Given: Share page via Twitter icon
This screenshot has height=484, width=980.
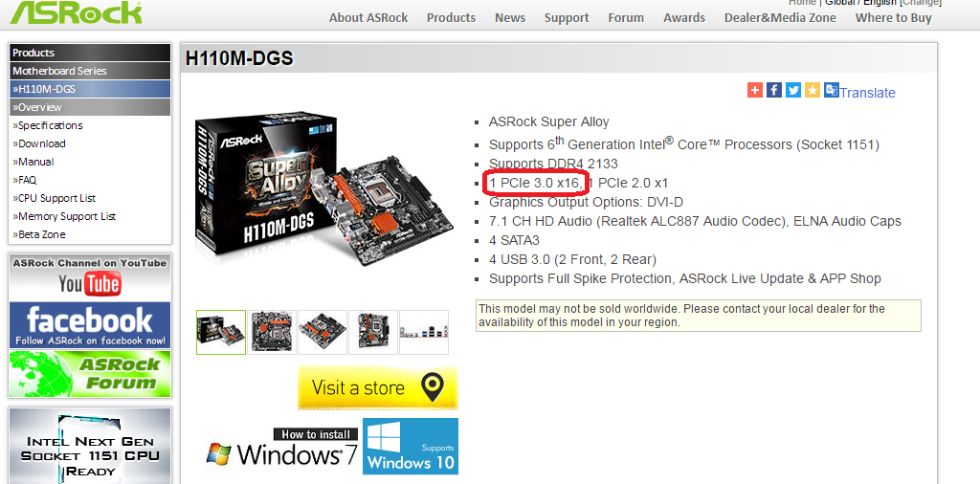Looking at the screenshot, I should click(x=793, y=90).
